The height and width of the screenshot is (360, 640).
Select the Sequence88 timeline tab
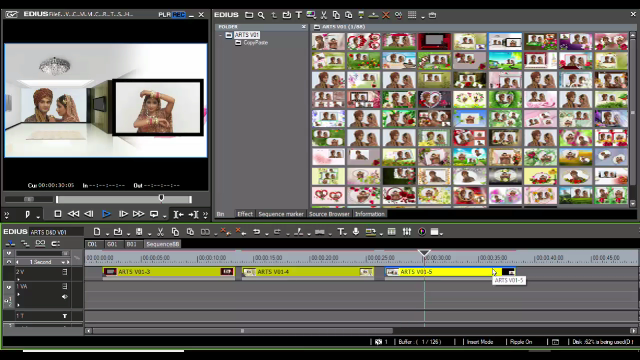tap(162, 244)
